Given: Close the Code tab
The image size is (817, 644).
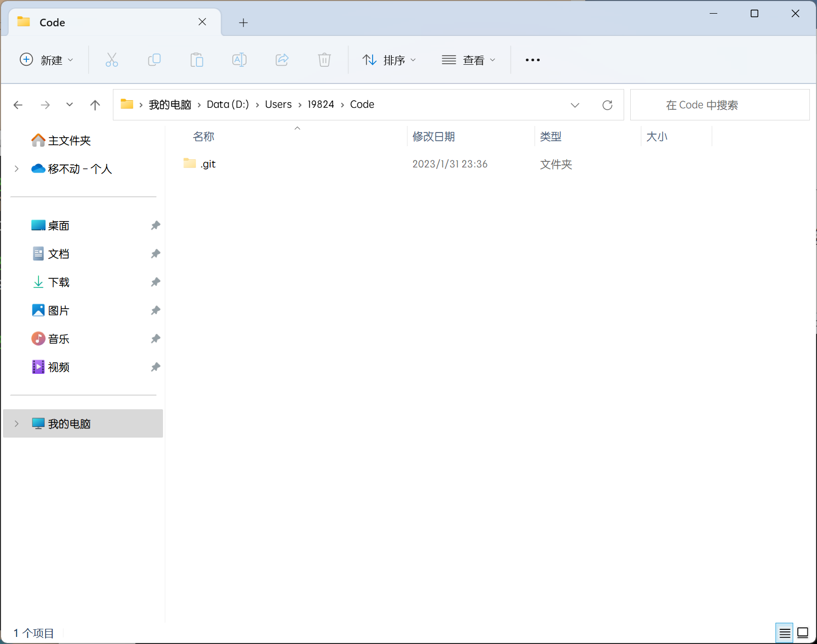Looking at the screenshot, I should pos(202,22).
